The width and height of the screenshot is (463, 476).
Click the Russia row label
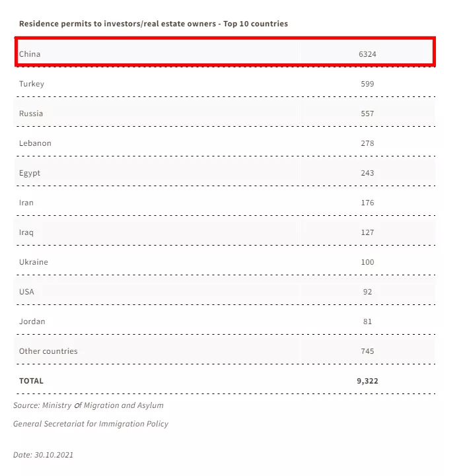(x=31, y=114)
